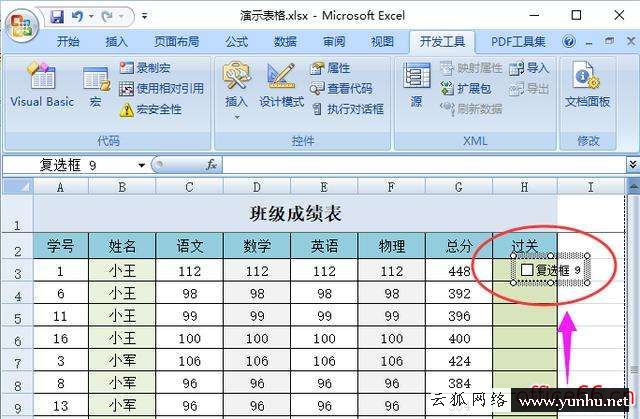Screen dimensions: 640x419
Task: Open the PDF工具集 tab
Action: (x=518, y=42)
